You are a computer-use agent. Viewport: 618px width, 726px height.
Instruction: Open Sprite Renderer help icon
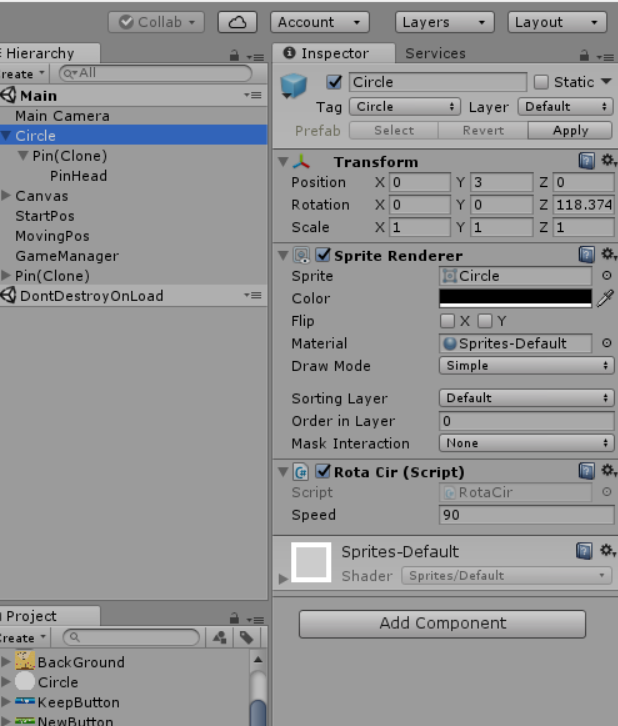(x=587, y=255)
